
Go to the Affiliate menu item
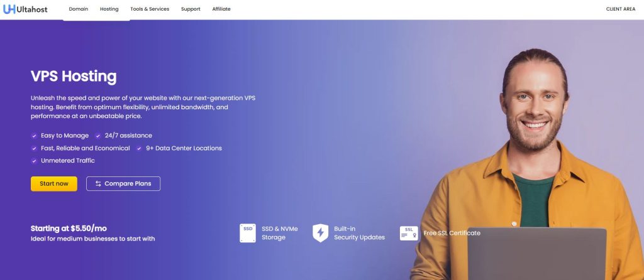tap(221, 9)
